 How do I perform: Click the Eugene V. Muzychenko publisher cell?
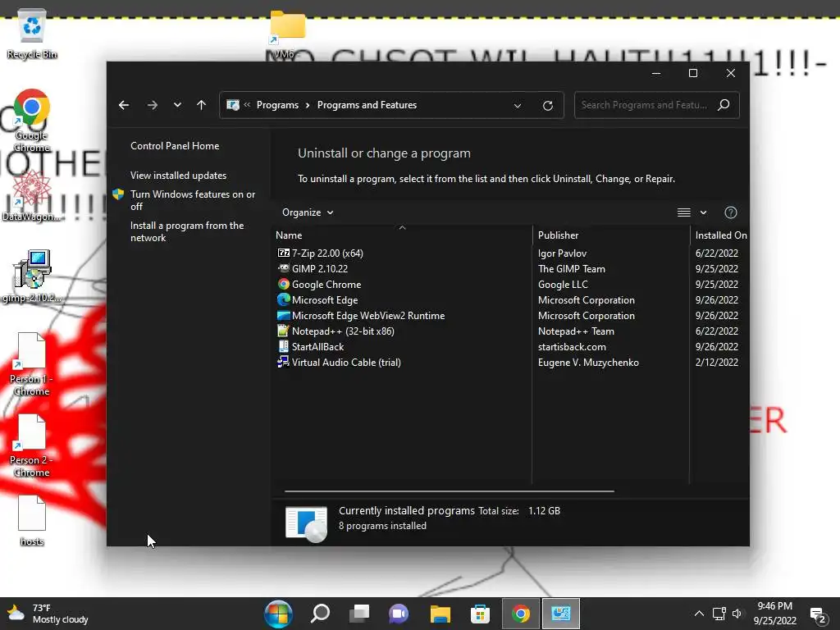pyautogui.click(x=588, y=362)
